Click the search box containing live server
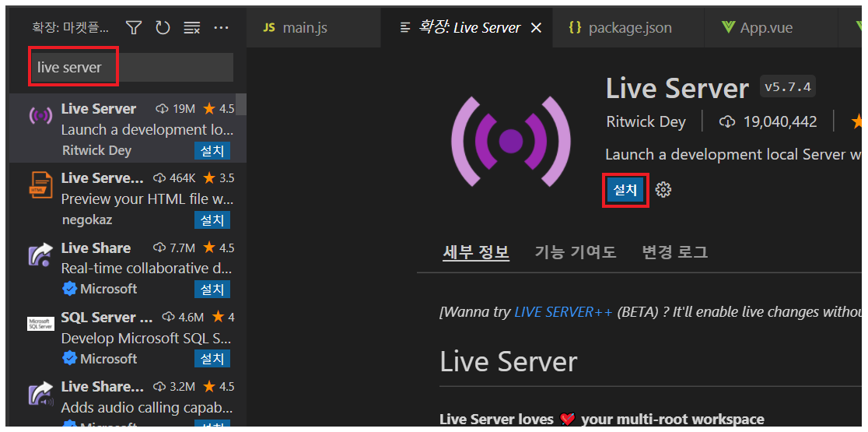The image size is (868, 432). pos(131,68)
